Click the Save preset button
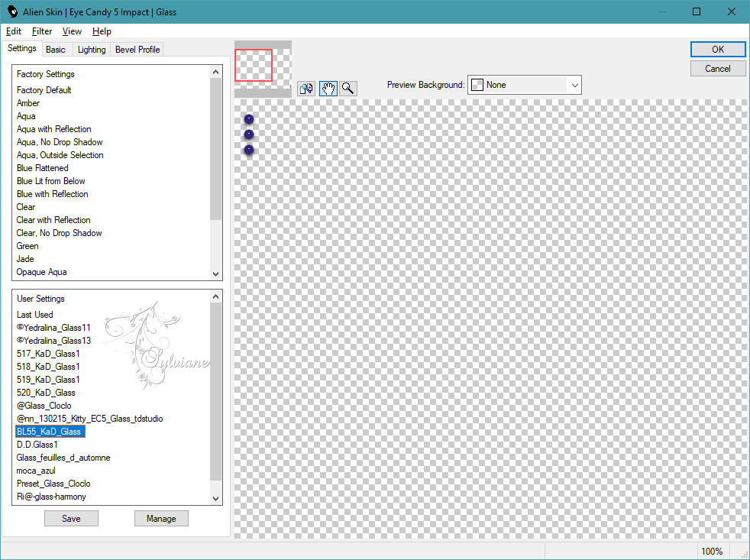The height and width of the screenshot is (560, 750). tap(71, 518)
